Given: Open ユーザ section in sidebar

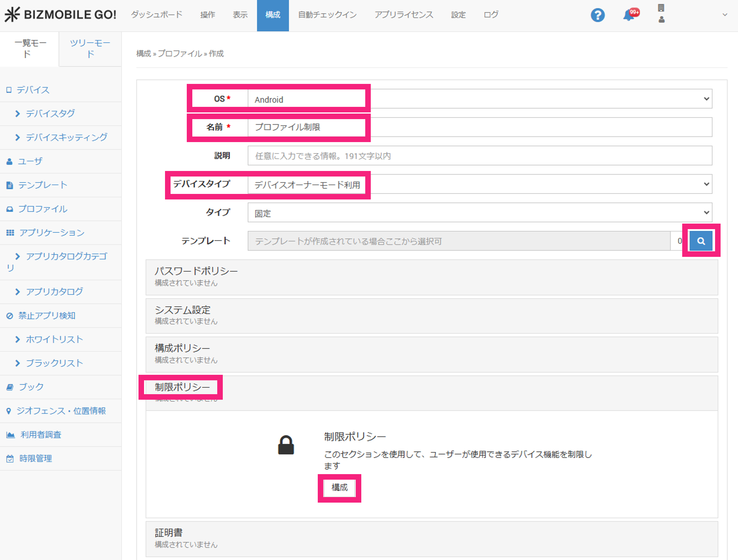Looking at the screenshot, I should [x=30, y=161].
